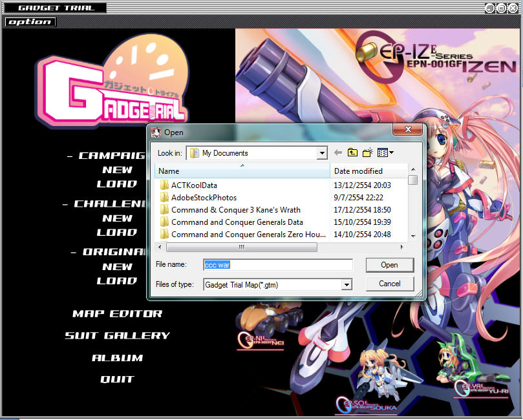Click the date 14/10/2554 20:48
This screenshot has height=420, width=523.
click(x=362, y=235)
